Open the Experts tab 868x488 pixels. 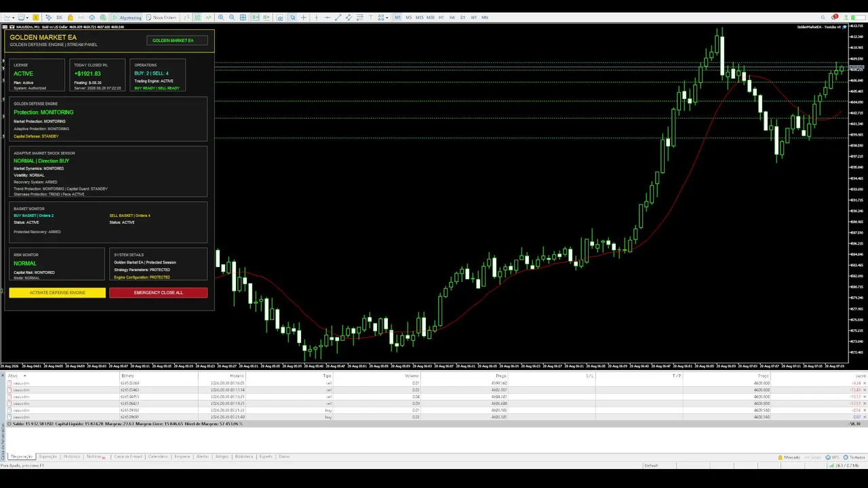point(266,457)
